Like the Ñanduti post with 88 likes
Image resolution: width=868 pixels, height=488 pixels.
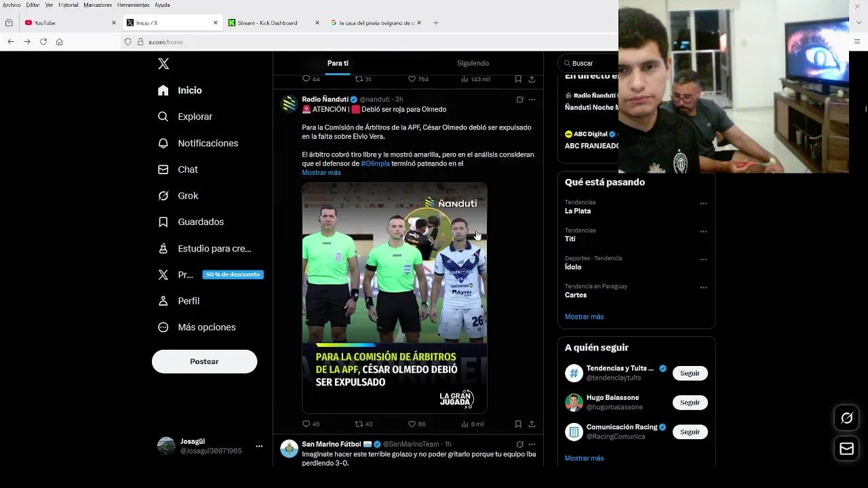point(416,424)
